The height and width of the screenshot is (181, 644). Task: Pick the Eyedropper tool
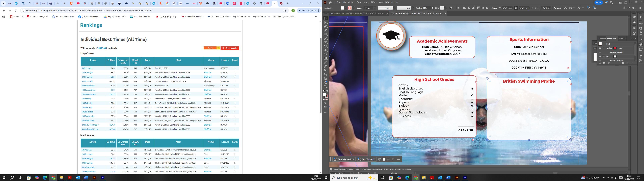[325, 67]
